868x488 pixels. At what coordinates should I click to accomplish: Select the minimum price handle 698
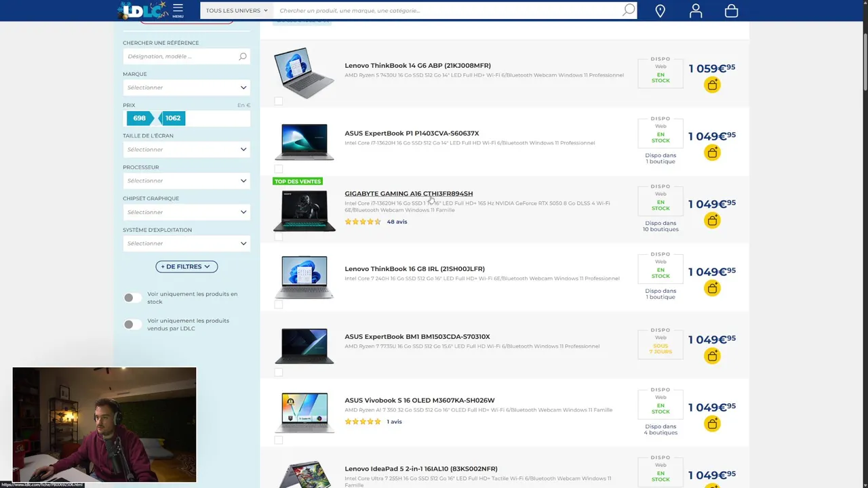click(x=140, y=118)
